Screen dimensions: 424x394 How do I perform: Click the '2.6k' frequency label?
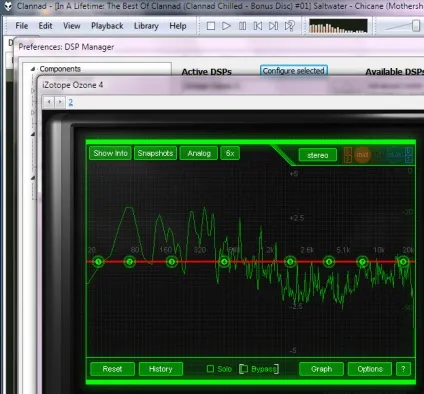pos(307,250)
